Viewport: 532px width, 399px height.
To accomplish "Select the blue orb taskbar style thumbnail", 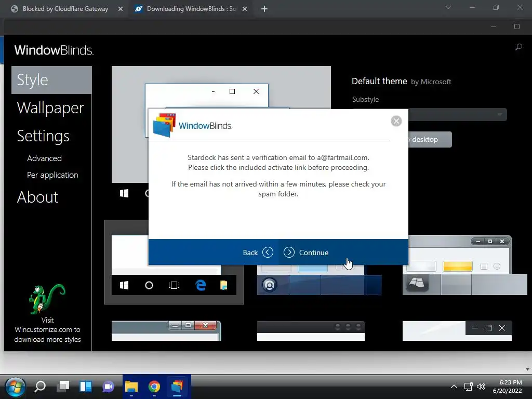I will click(320, 280).
